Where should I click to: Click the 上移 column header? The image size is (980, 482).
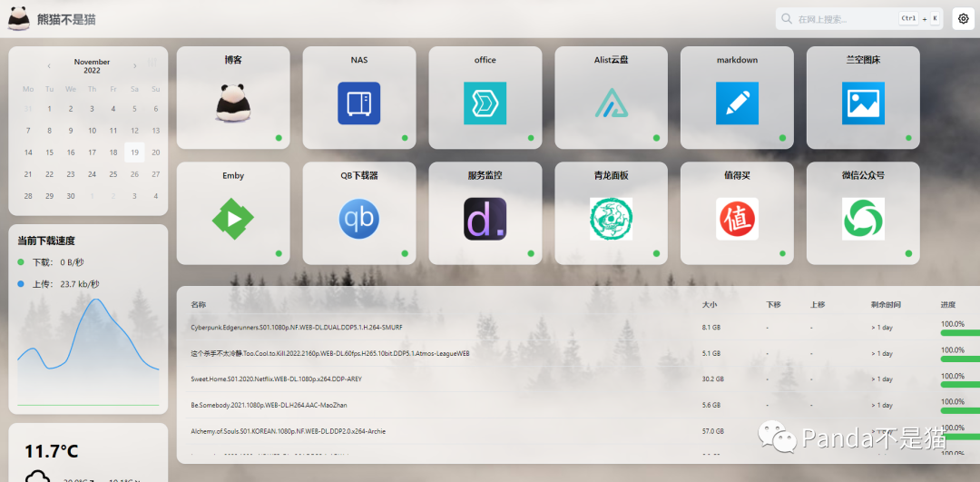coord(818,305)
